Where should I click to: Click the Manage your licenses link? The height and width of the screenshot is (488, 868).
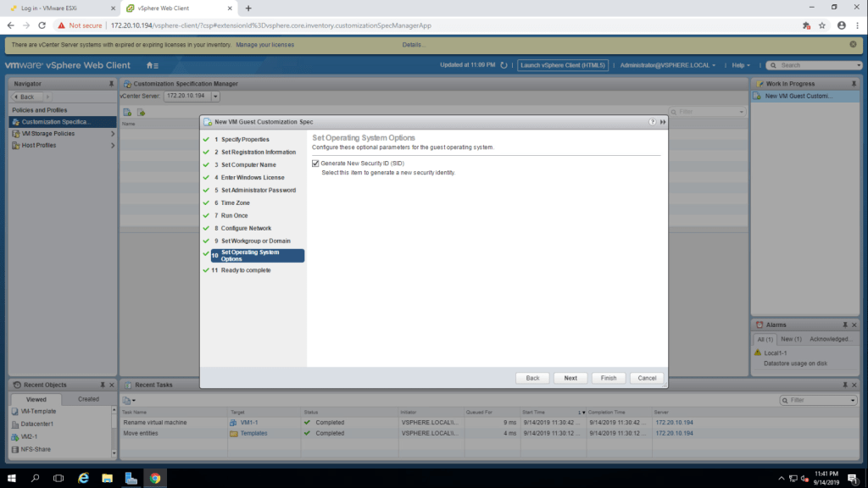[270, 44]
